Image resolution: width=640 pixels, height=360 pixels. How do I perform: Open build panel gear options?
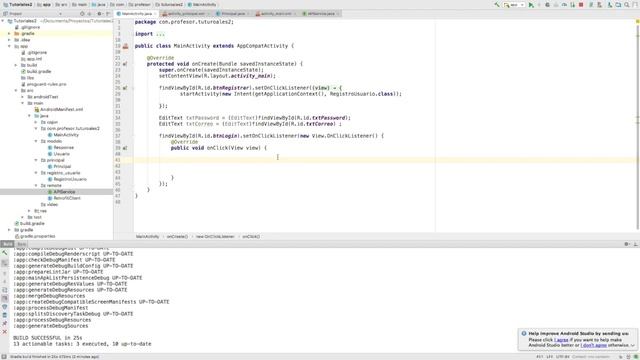point(627,244)
